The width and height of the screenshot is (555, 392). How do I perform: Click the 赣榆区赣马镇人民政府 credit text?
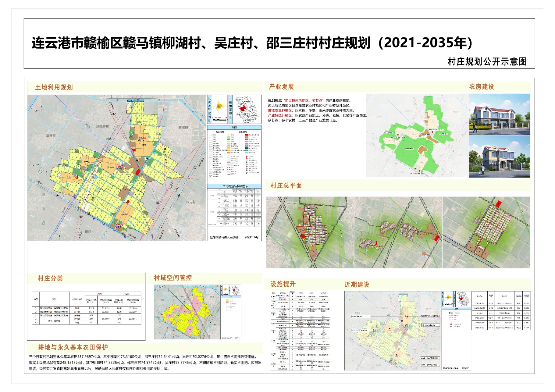pos(224,237)
